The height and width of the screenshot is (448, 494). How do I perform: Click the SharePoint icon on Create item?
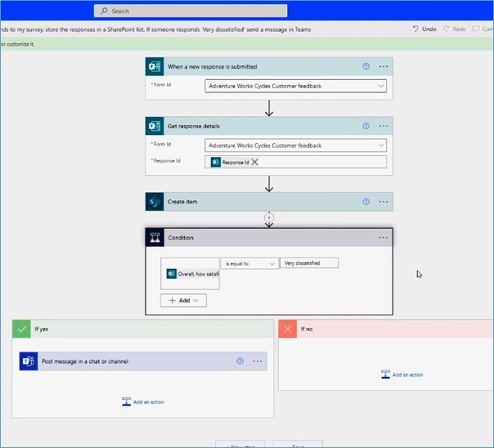[155, 201]
